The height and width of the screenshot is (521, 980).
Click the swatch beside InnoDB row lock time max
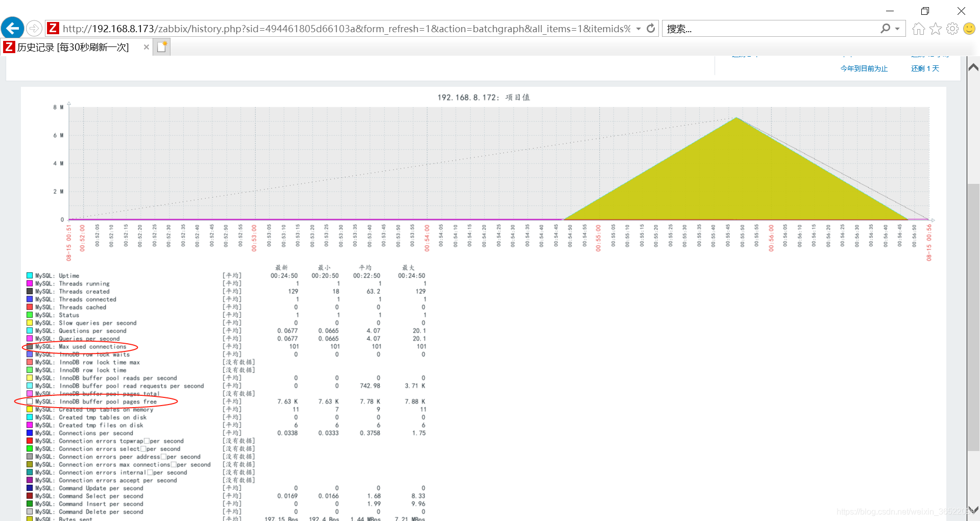click(x=30, y=362)
